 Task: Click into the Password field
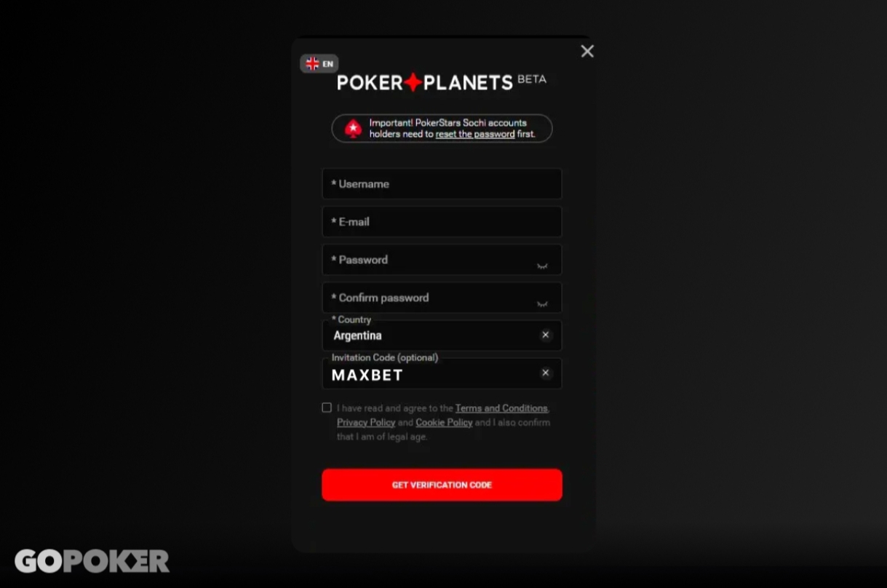tap(442, 260)
